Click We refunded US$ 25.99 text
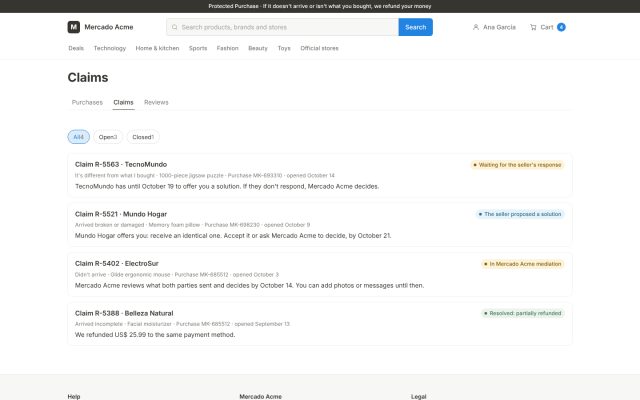640x400 pixels. 155,335
